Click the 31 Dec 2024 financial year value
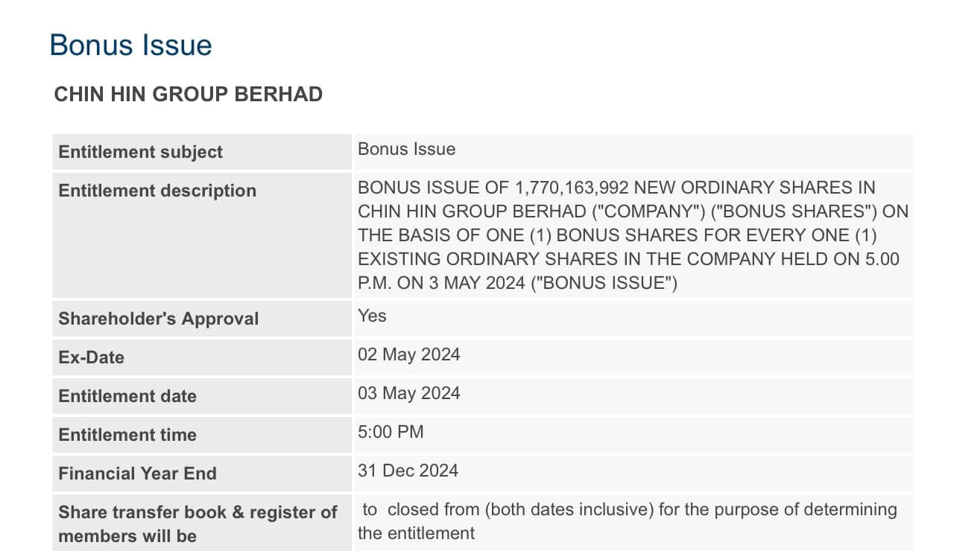Screen dimensions: 980x551 tap(408, 471)
